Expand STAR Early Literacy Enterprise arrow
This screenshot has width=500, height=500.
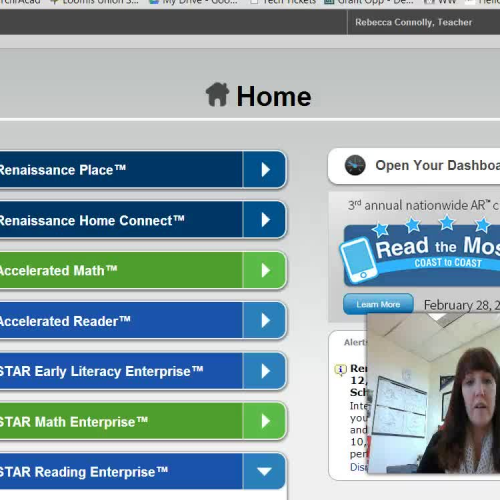pyautogui.click(x=265, y=371)
